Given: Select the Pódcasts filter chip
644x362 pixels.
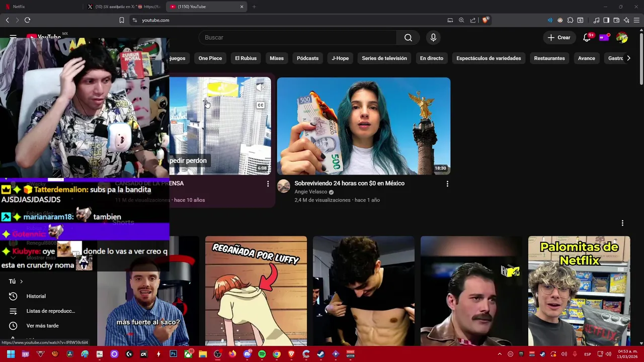Looking at the screenshot, I should pyautogui.click(x=307, y=58).
